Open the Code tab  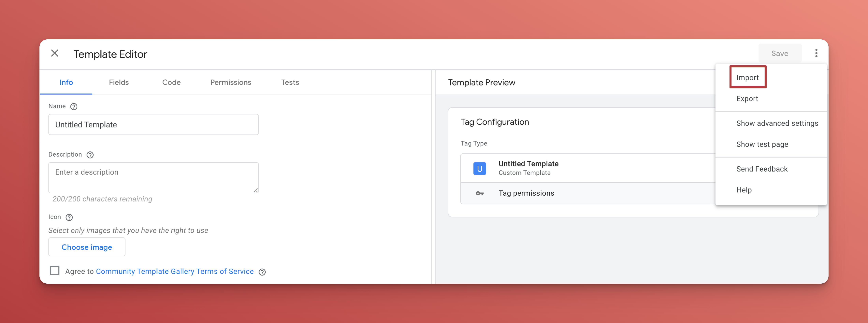pyautogui.click(x=171, y=83)
